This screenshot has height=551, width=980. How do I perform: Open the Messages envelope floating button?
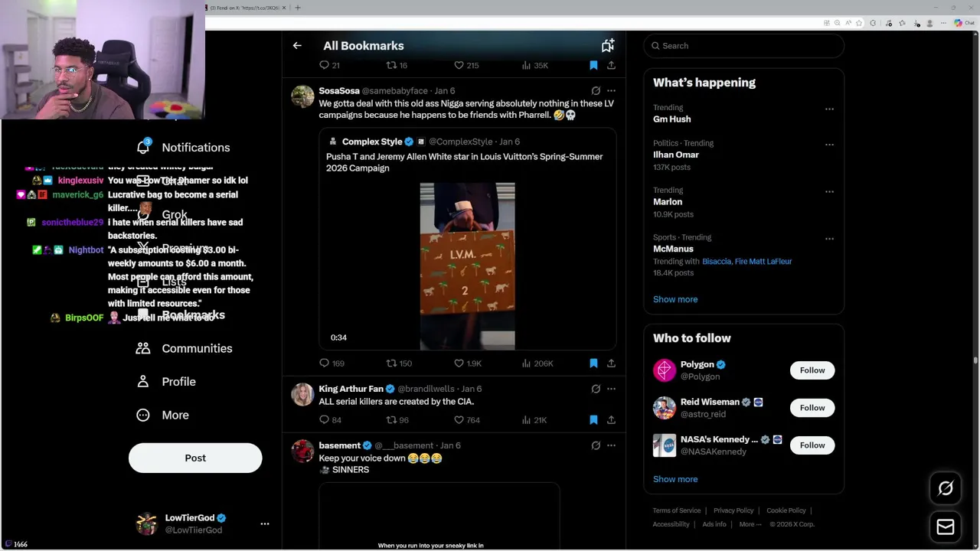[x=946, y=527]
